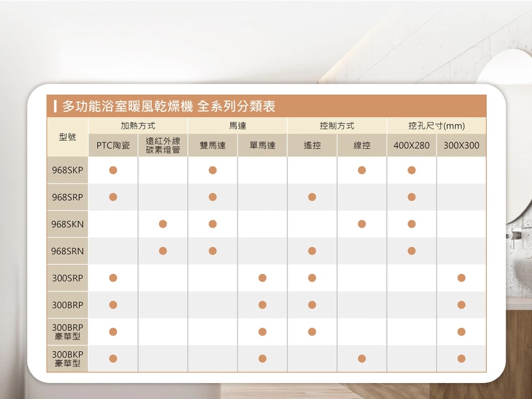Click the 300X300 dot in row 300BRP
The height and width of the screenshot is (399, 532).
[461, 305]
